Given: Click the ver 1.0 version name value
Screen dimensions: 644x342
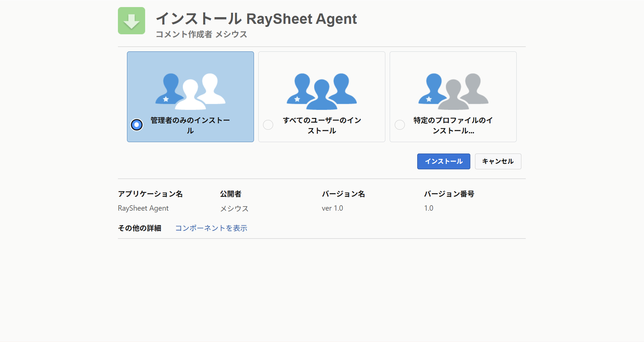Looking at the screenshot, I should (332, 208).
